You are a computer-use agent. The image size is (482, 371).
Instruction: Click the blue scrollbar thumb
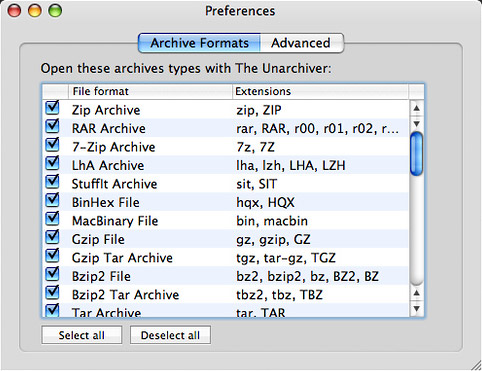[x=416, y=154]
